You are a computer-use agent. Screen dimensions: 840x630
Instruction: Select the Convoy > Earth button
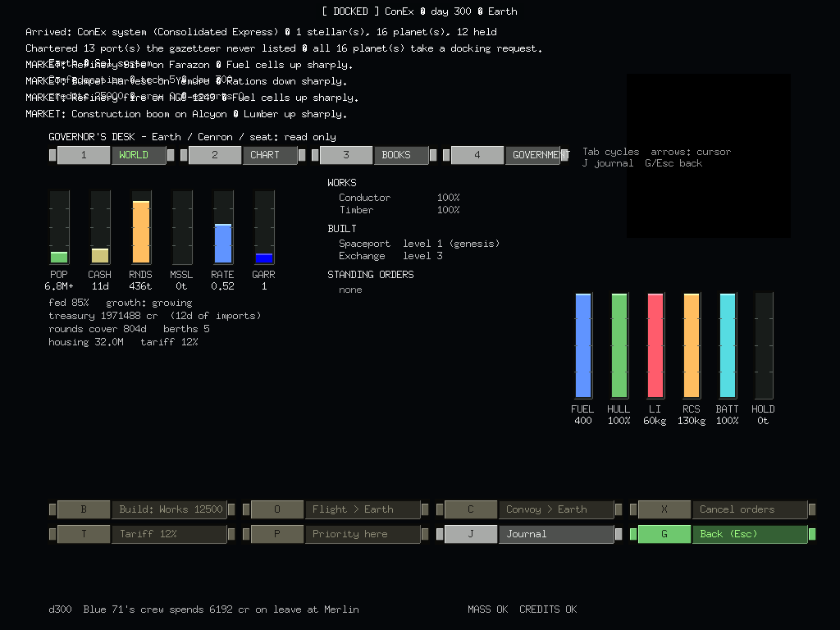tap(529, 509)
